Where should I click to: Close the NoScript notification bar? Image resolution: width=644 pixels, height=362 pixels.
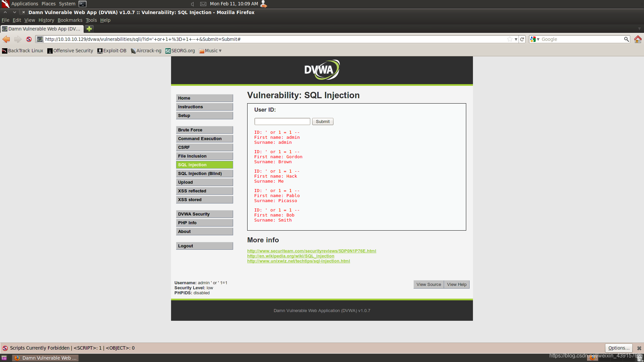pyautogui.click(x=639, y=348)
